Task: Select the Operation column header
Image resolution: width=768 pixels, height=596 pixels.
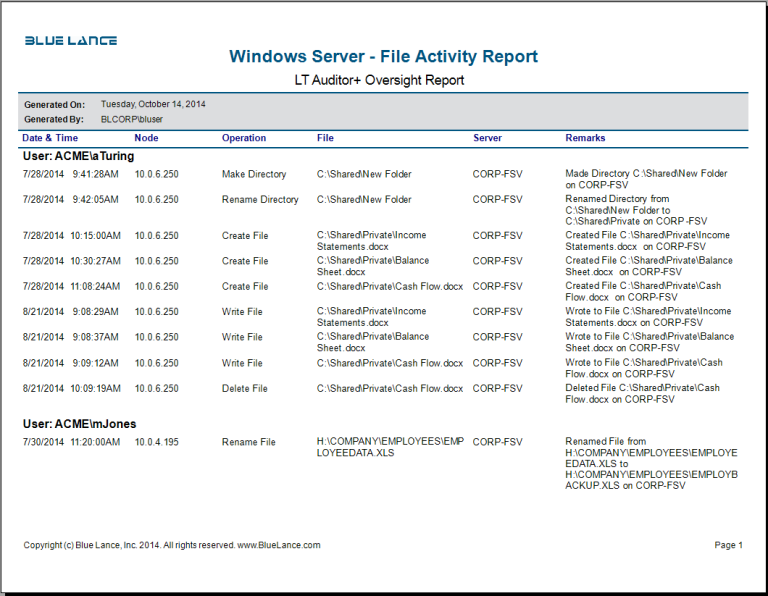Action: 244,138
